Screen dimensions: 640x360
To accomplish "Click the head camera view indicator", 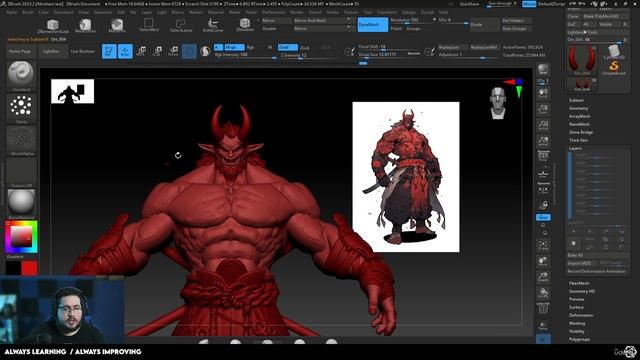I will [x=498, y=102].
